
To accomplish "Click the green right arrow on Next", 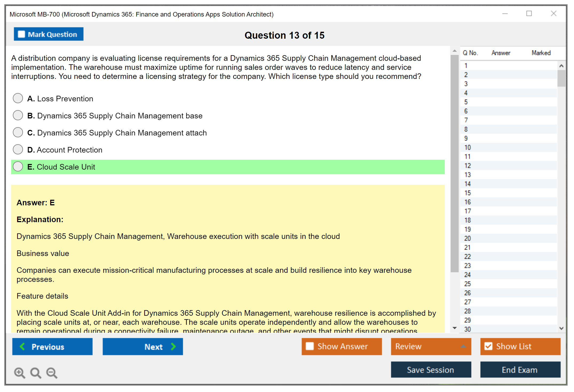I will coord(173,346).
